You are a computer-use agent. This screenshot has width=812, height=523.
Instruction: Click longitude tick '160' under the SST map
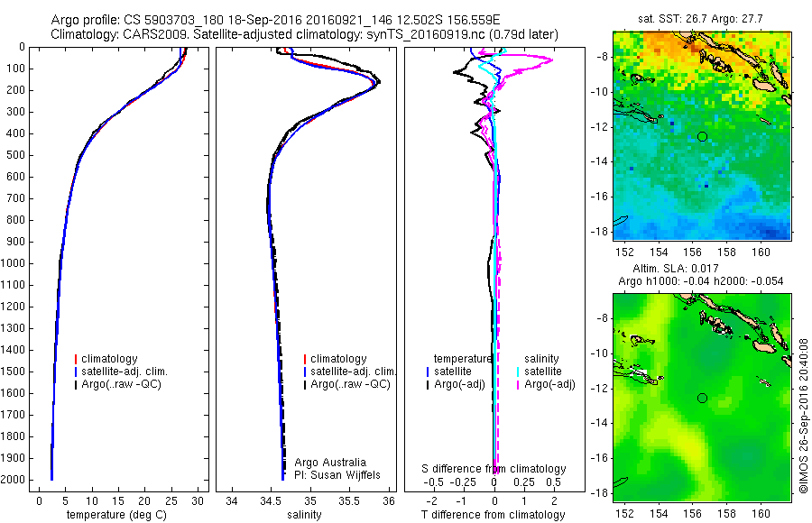coord(761,252)
